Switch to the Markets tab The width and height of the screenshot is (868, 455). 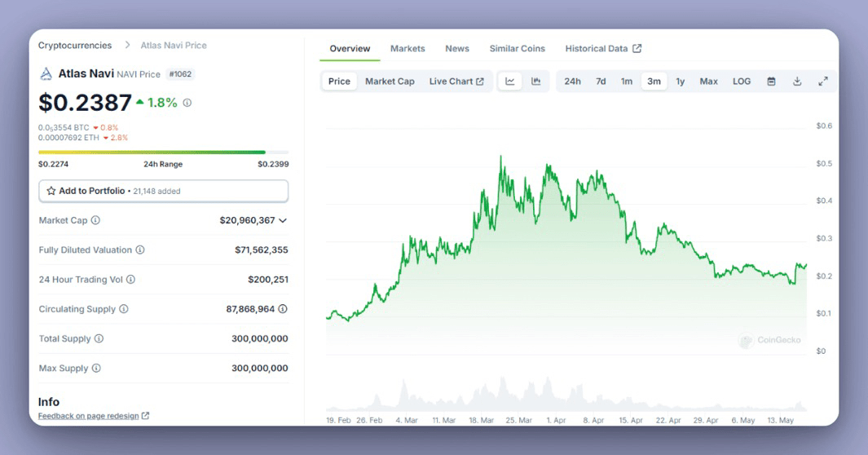[x=408, y=49]
